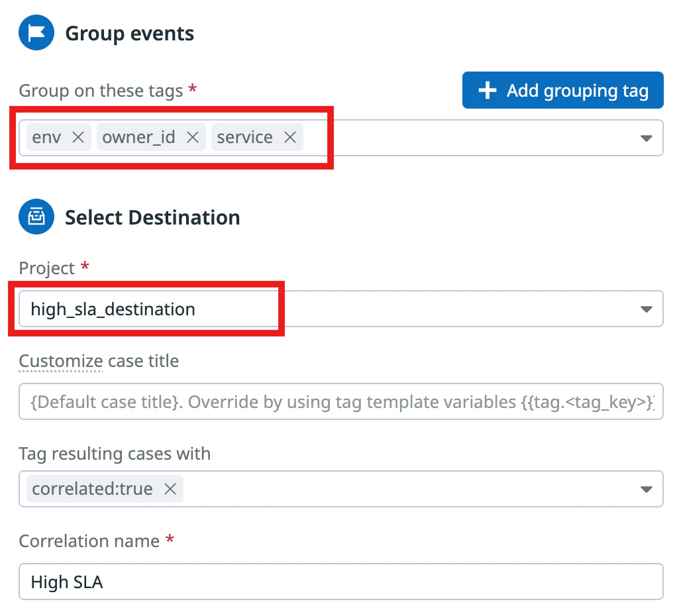Click the Group events flag icon
681x616 pixels.
coord(36,32)
